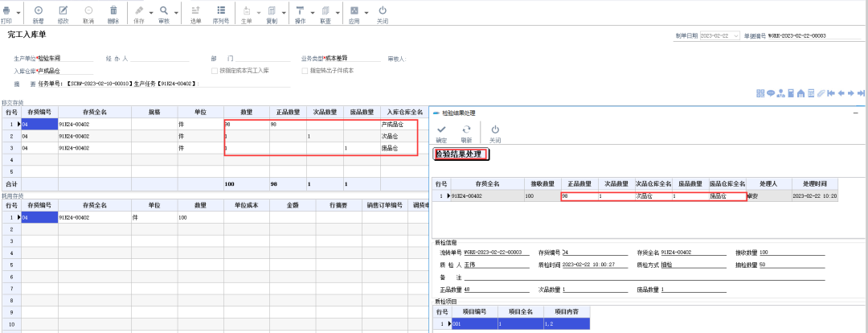The width and height of the screenshot is (868, 333).
Task: Click the 联查 toolbar icon
Action: point(325,10)
